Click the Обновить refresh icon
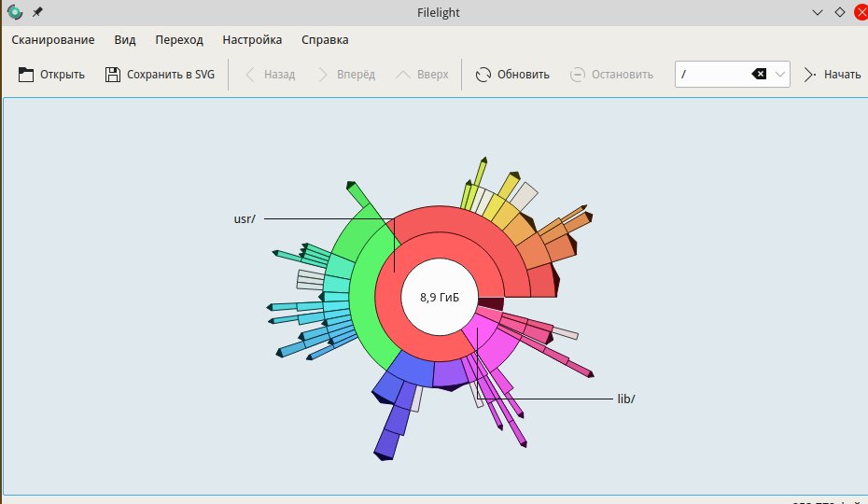The height and width of the screenshot is (504, 868). click(x=483, y=75)
